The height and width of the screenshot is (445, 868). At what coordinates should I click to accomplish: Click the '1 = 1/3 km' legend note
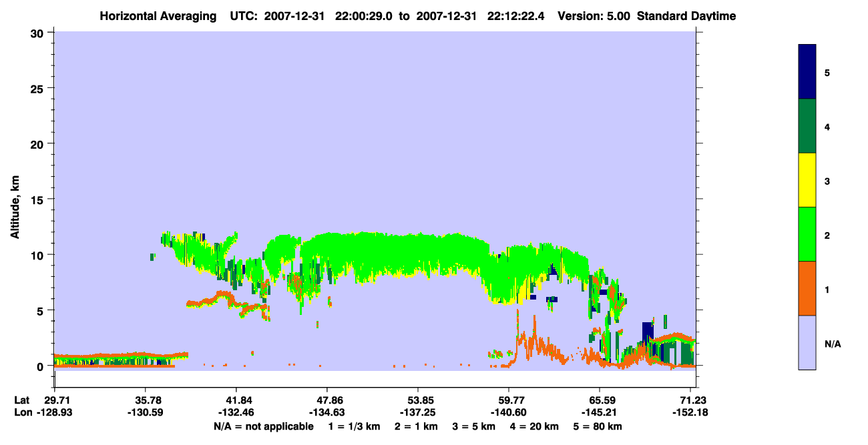tap(354, 426)
